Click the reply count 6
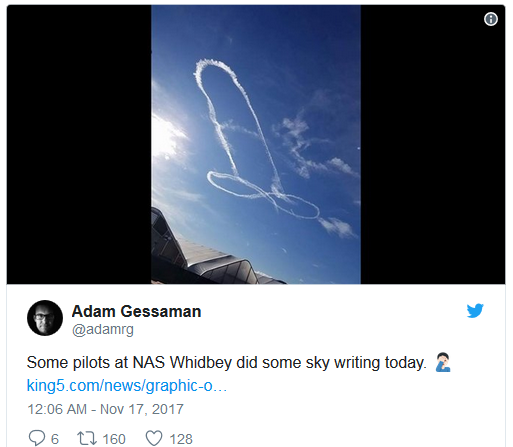Screen dimensions: 513x447 click(55, 439)
